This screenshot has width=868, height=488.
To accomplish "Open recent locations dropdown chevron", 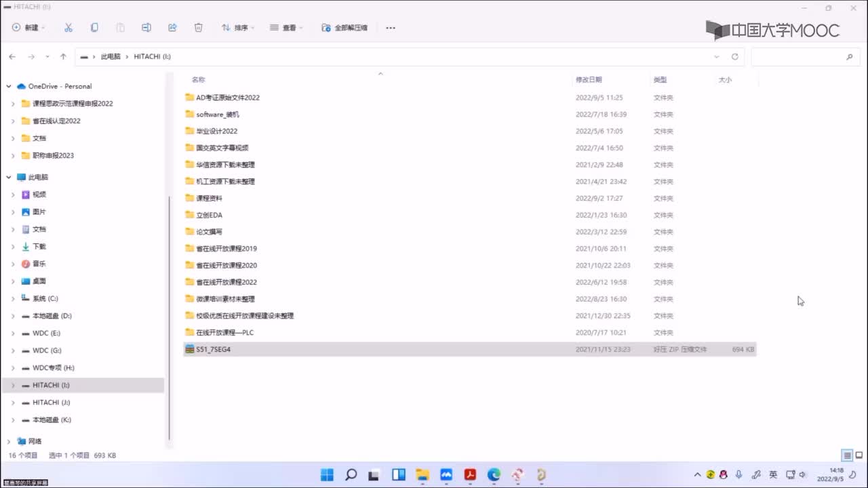I will click(x=47, y=57).
